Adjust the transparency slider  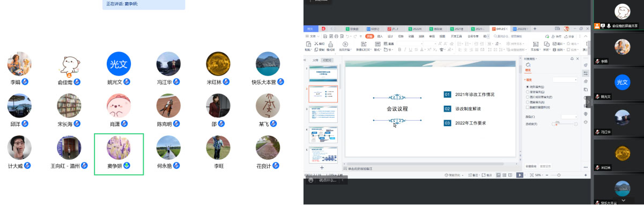(564, 124)
